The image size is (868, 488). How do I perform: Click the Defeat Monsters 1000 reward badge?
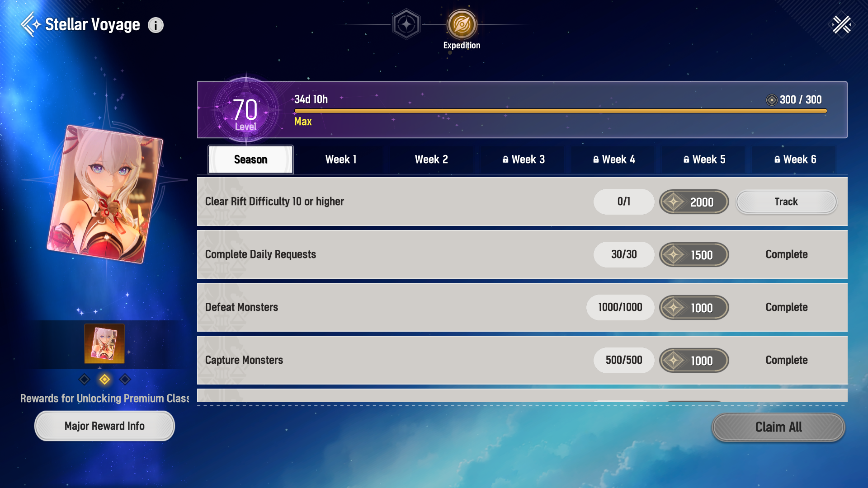coord(693,308)
